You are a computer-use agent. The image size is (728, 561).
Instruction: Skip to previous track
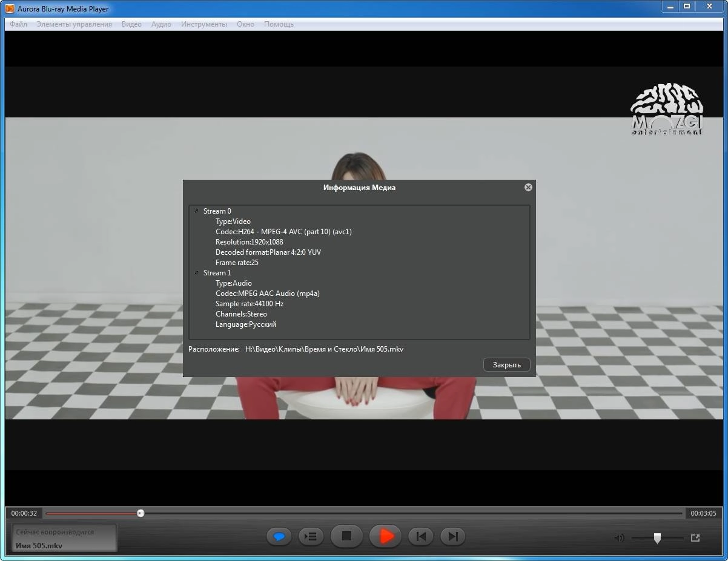click(421, 536)
